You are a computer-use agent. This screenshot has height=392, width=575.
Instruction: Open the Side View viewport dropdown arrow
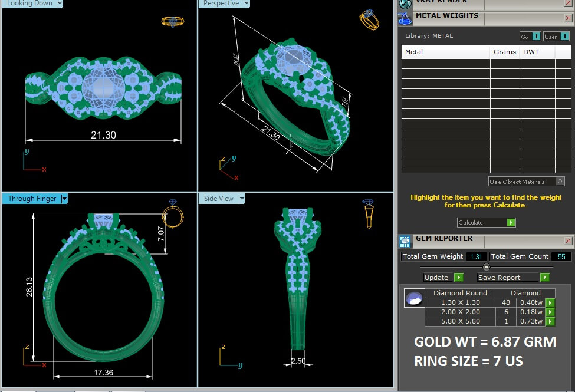click(242, 199)
